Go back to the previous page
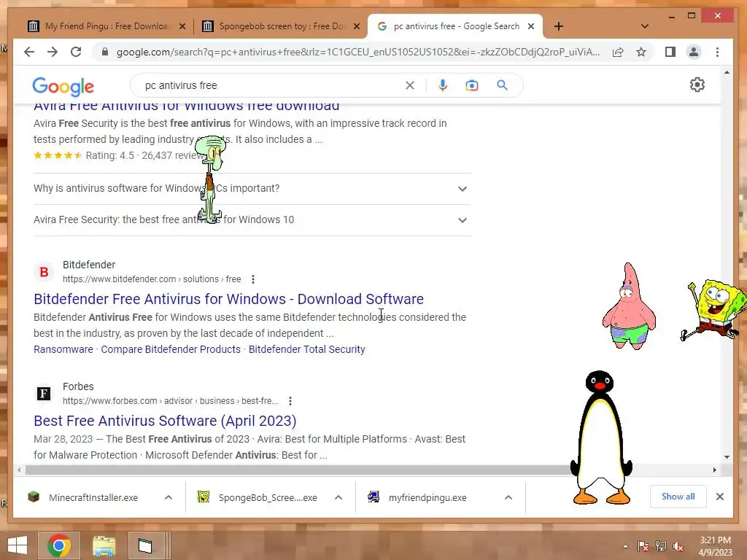This screenshot has width=747, height=560. 29,52
